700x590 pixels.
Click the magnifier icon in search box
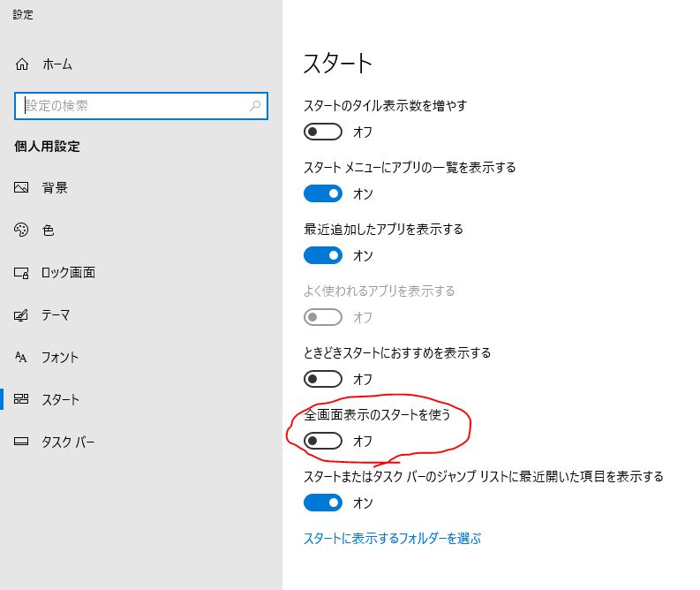(255, 106)
